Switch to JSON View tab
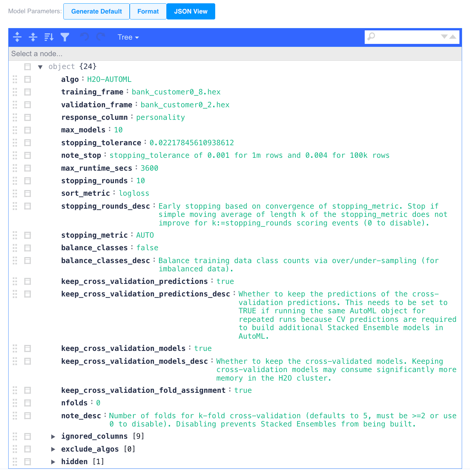This screenshot has width=470, height=476. coord(191,12)
